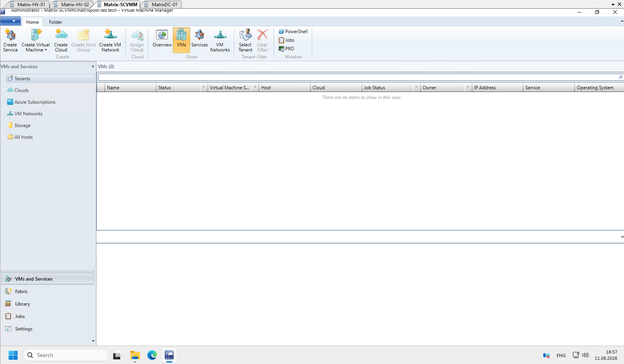
Task: Open the Jobs window from ribbon
Action: click(x=287, y=40)
